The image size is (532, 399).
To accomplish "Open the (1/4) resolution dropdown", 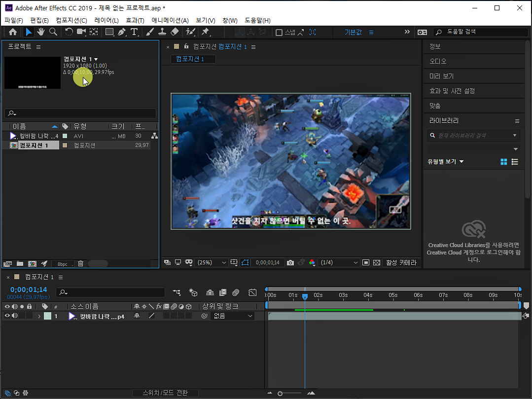I will (339, 262).
